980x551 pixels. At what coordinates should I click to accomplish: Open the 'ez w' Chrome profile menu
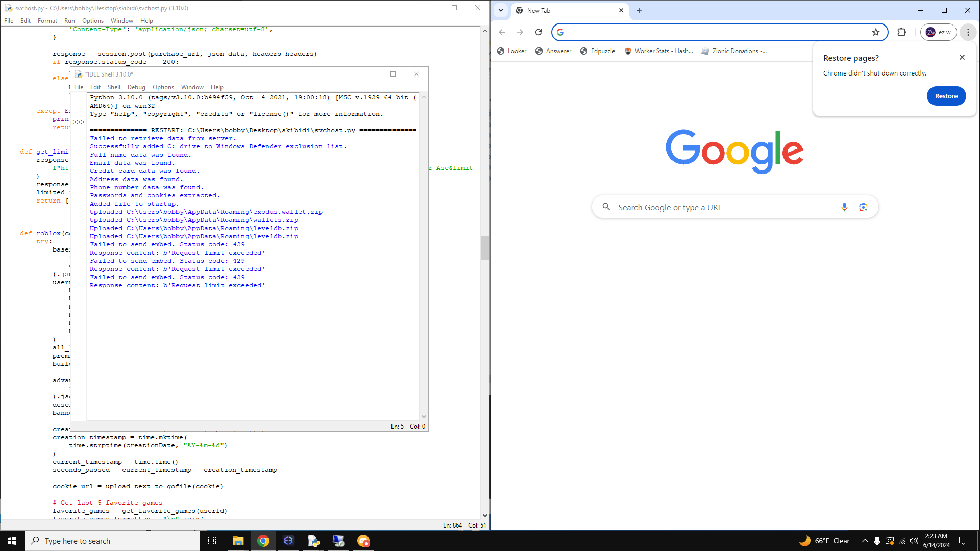[938, 32]
